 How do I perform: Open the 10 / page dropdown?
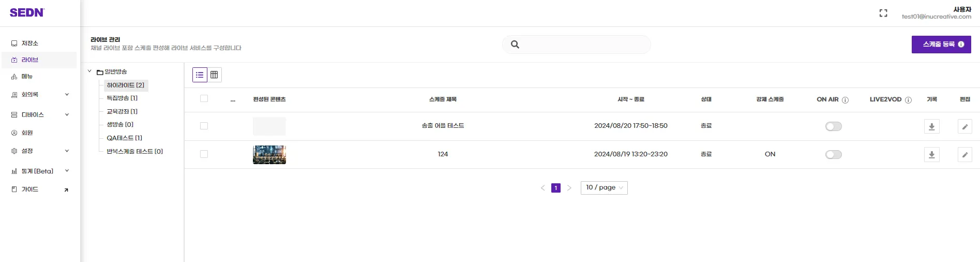pos(604,188)
